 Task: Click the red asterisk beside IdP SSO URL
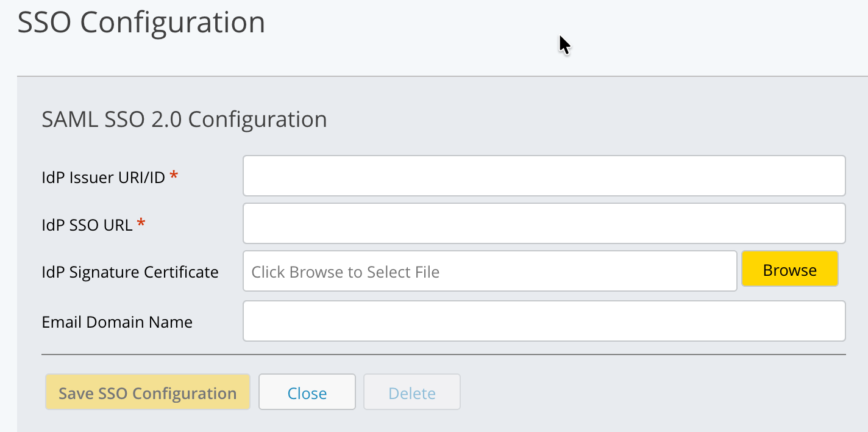(x=141, y=224)
